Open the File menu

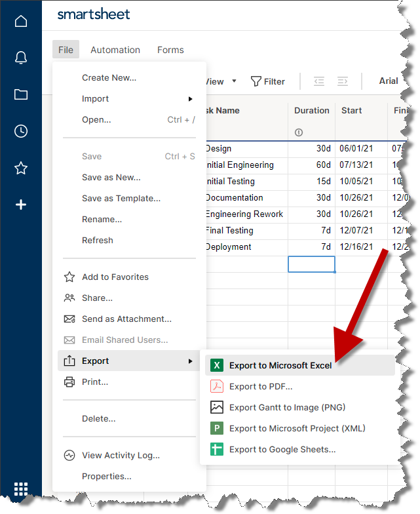[66, 50]
